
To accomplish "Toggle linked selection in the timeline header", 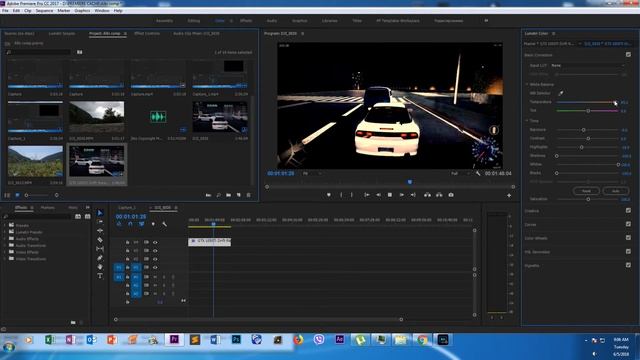I will 142,224.
